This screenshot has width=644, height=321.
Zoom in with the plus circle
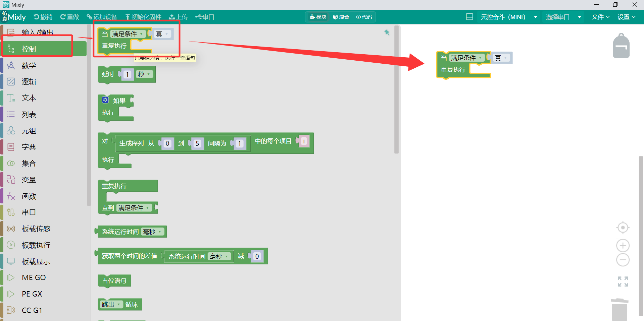coord(623,246)
